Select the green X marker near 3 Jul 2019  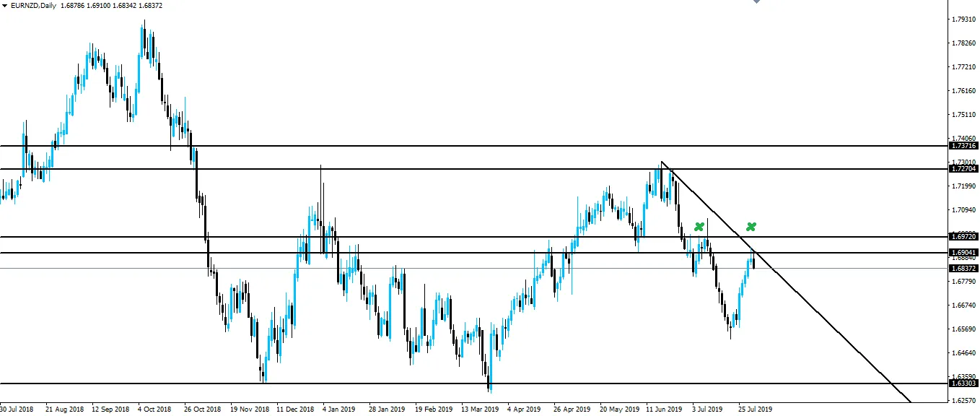pos(699,227)
